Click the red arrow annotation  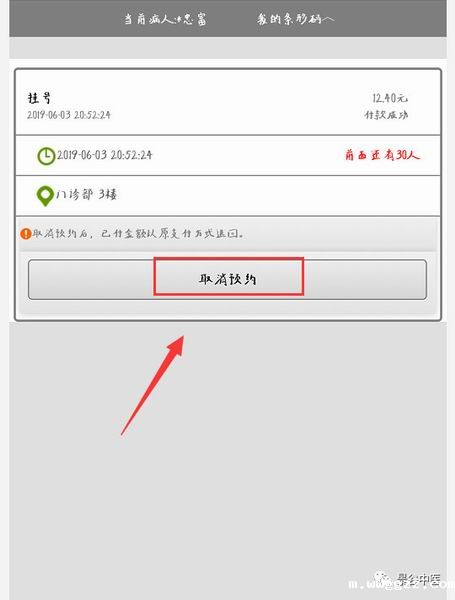[153, 385]
